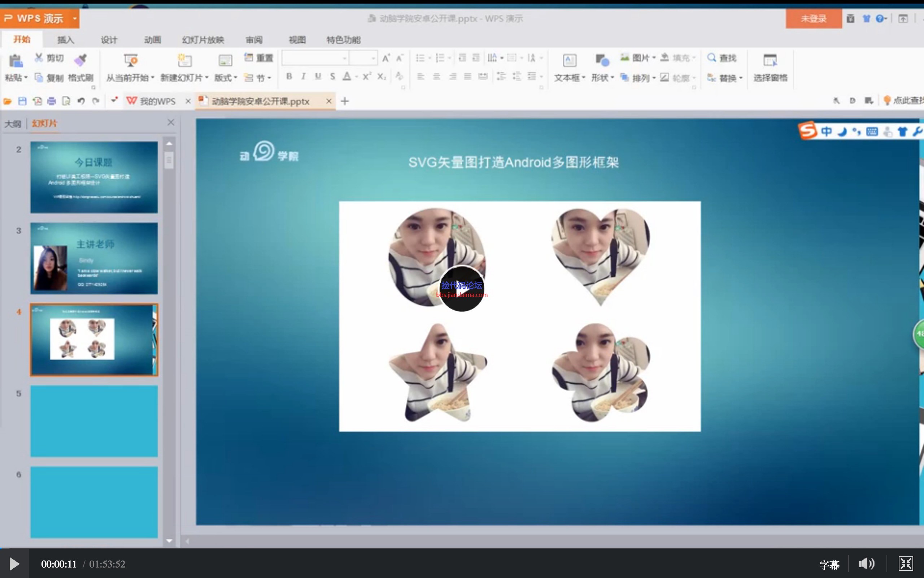Image resolution: width=924 pixels, height=578 pixels.
Task: Toggle Underline formatting
Action: (x=318, y=77)
